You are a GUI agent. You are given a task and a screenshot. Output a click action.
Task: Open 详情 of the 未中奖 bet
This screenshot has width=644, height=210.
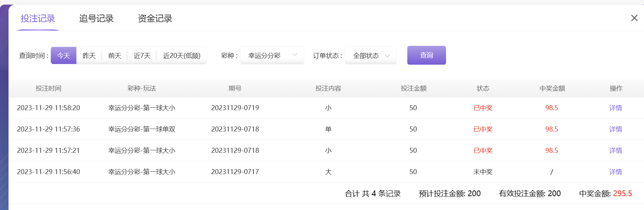616,172
